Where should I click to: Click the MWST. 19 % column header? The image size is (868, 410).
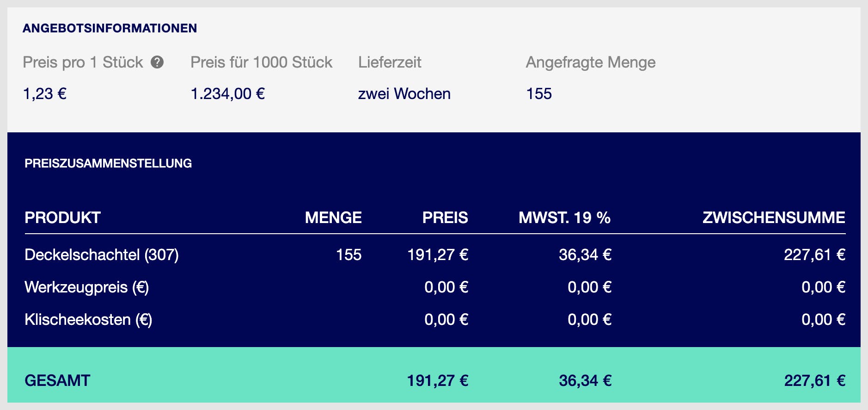click(565, 217)
